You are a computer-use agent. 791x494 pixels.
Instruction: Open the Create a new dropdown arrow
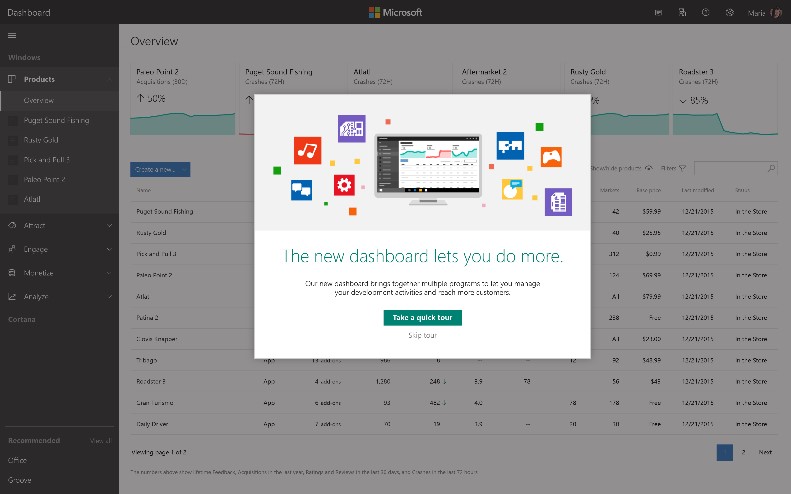pos(211,169)
